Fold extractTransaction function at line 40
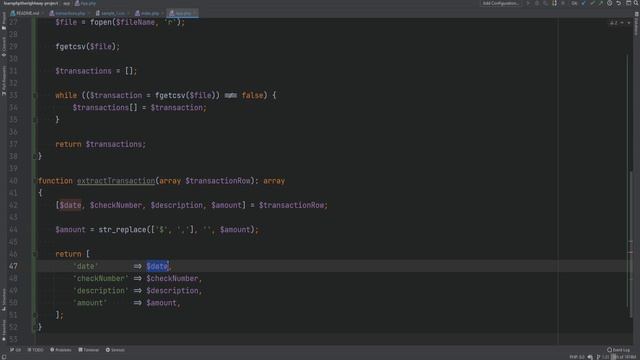Viewport: 640px width, 360px height. pos(35,181)
